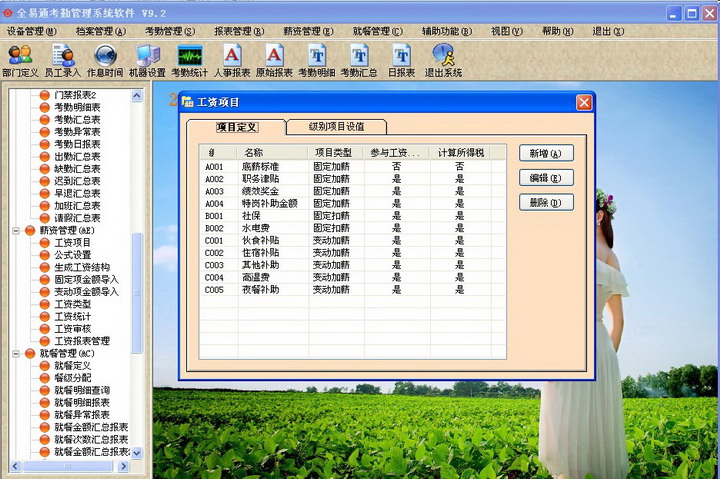Viewport: 720px width, 479px height.
Task: Select row C005 夜餐补助
Action: coord(353,290)
